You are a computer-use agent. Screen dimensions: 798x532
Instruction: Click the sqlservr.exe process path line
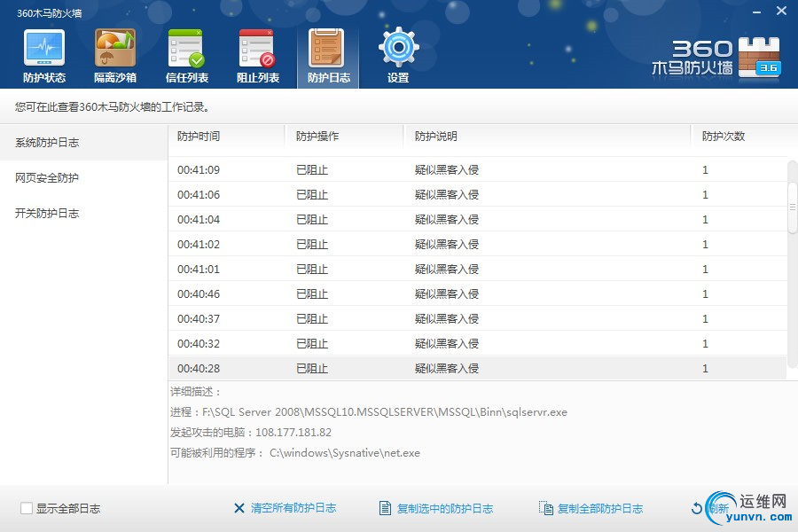coord(369,411)
